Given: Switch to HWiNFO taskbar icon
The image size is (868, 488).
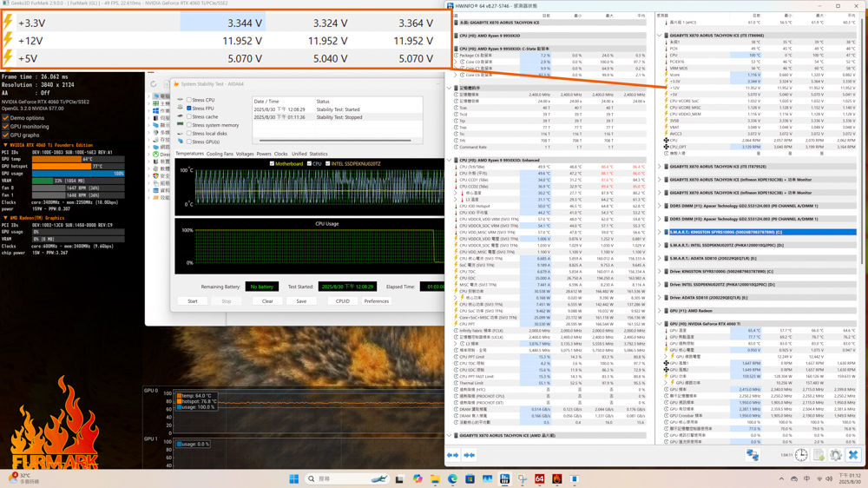Looking at the screenshot, I should coord(504,478).
